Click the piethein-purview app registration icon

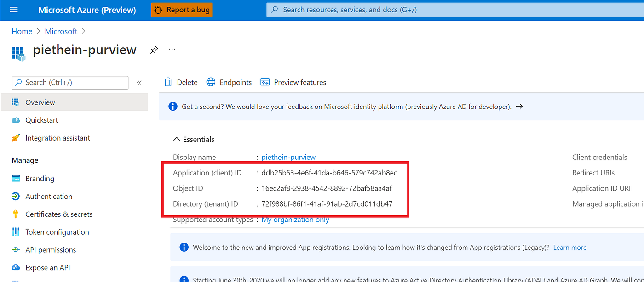point(18,53)
